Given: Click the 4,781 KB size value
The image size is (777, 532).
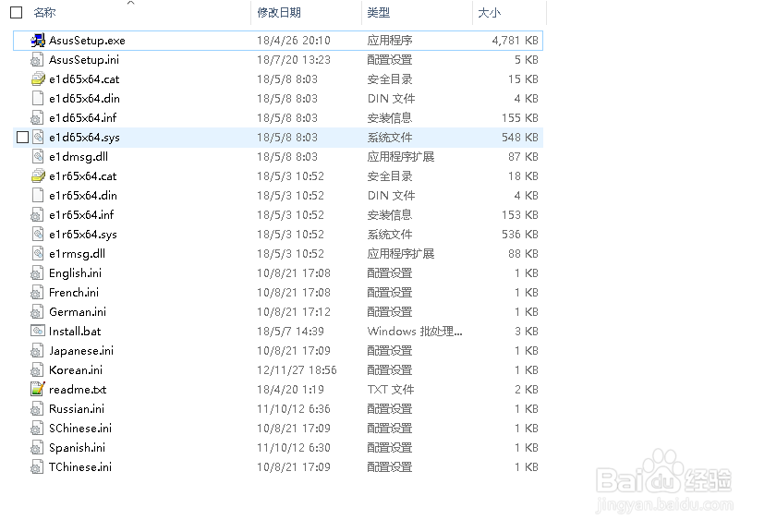Looking at the screenshot, I should [x=515, y=40].
